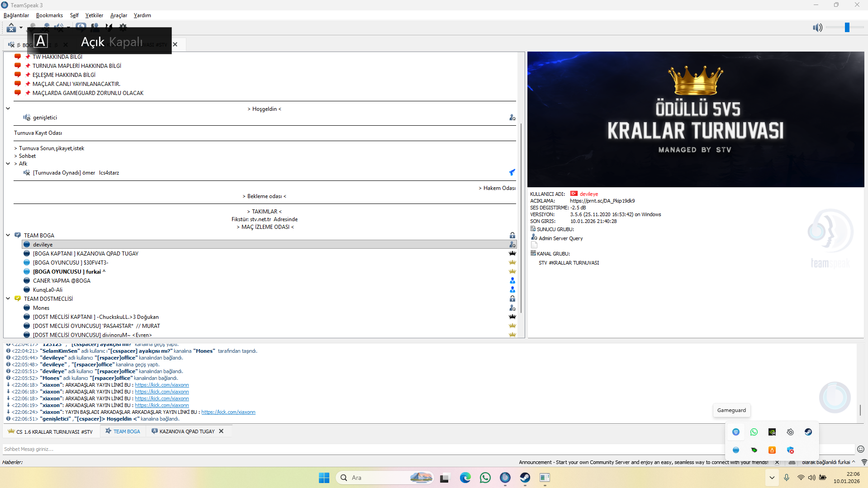Mute playback using the toolbar speaker icon
The image size is (868, 488).
817,28
